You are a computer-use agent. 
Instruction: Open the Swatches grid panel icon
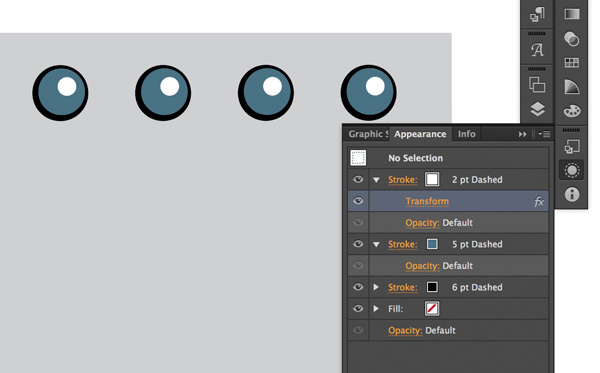572,63
